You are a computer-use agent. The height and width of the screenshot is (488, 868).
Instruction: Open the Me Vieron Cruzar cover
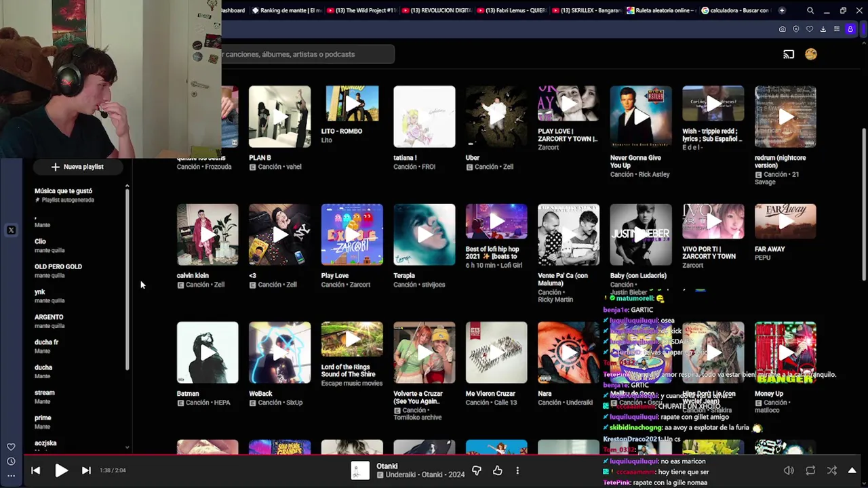coord(496,352)
